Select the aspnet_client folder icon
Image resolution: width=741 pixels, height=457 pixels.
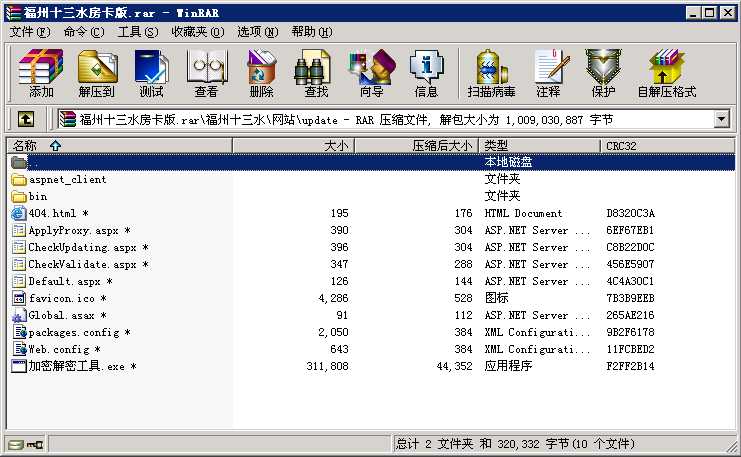[19, 180]
